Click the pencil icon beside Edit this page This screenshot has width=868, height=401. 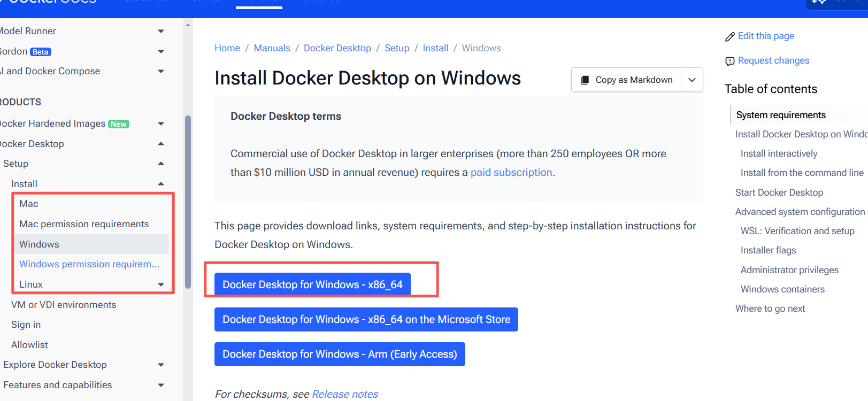730,37
